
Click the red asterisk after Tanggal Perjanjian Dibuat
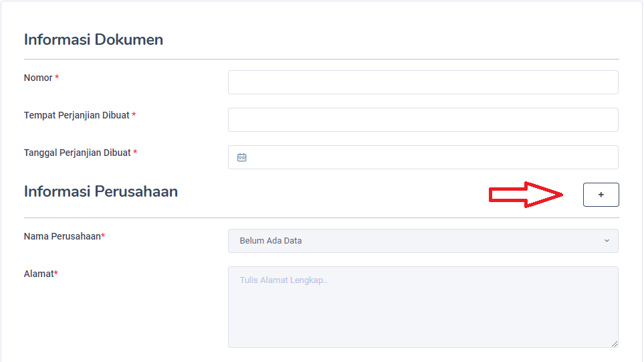point(135,153)
